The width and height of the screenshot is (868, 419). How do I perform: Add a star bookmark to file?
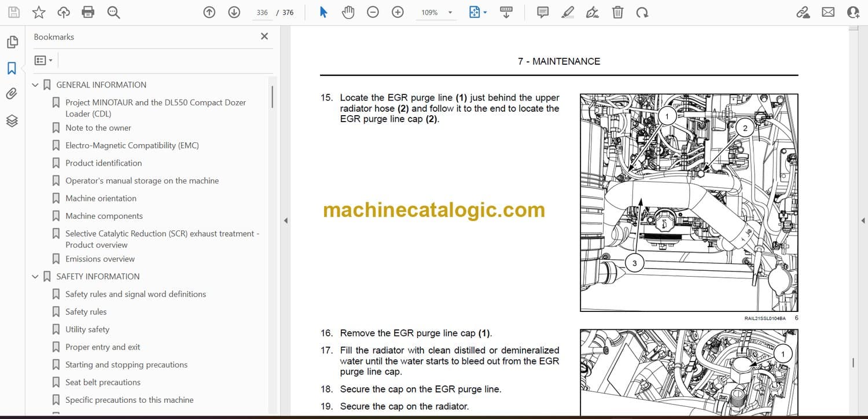tap(39, 12)
